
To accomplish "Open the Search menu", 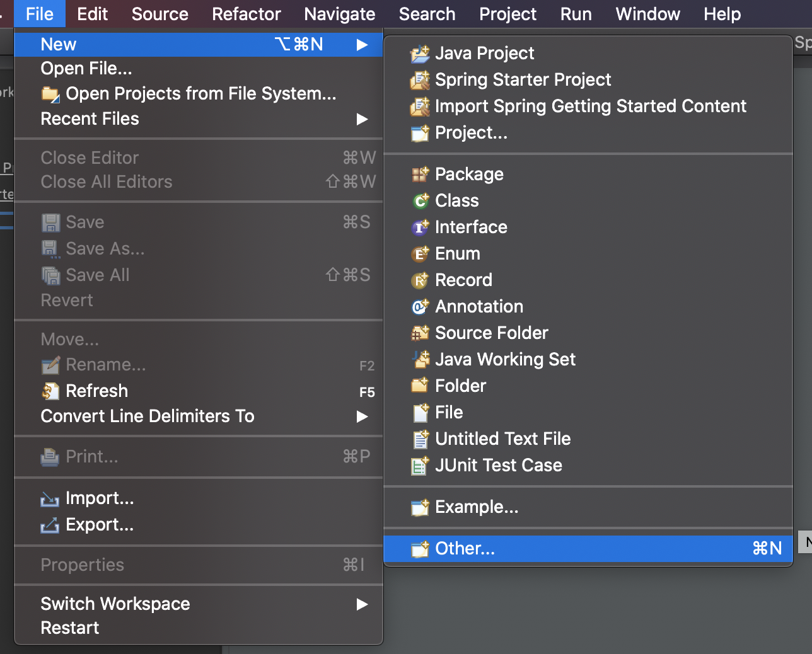I will 427,14.
